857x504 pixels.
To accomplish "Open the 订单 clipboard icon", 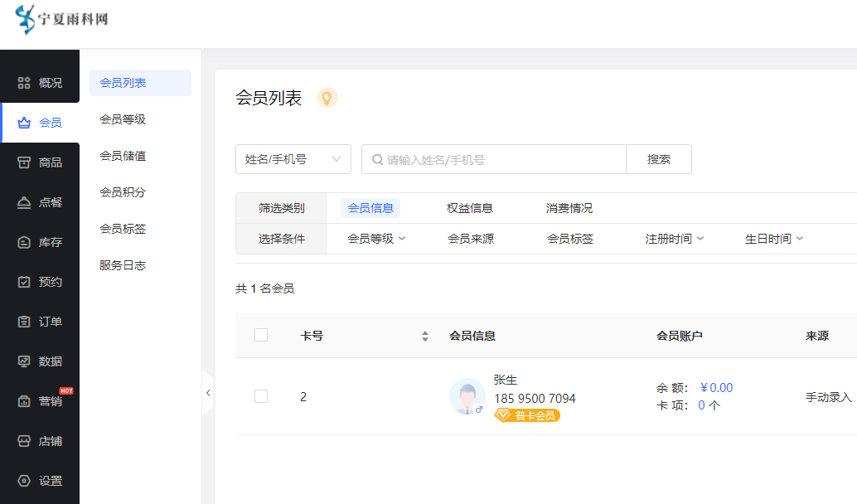I will coord(24,322).
